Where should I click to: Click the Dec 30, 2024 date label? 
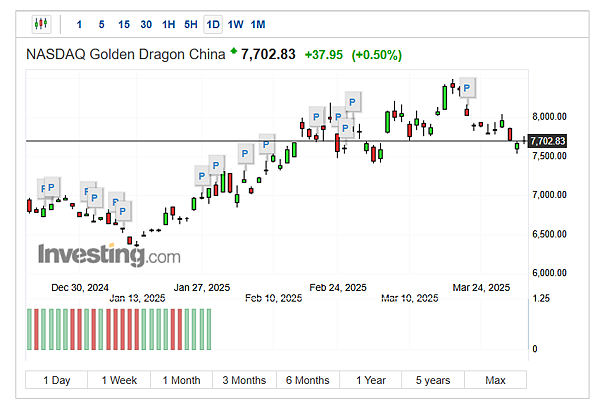pos(80,287)
